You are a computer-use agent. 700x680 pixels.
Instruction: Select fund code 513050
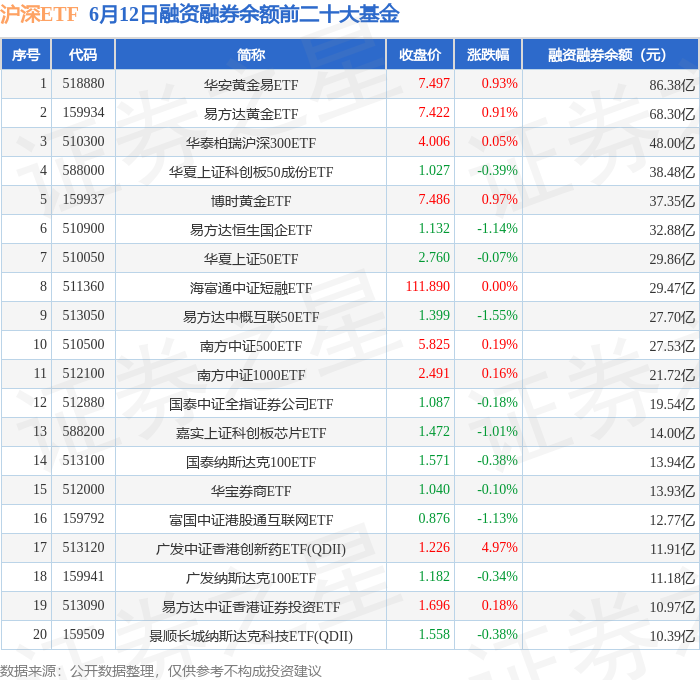click(x=83, y=316)
